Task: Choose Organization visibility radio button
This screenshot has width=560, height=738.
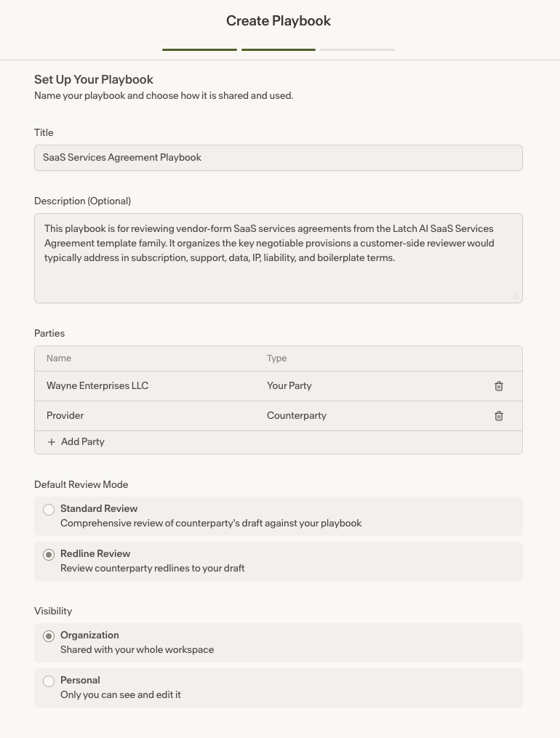Action: pyautogui.click(x=49, y=636)
